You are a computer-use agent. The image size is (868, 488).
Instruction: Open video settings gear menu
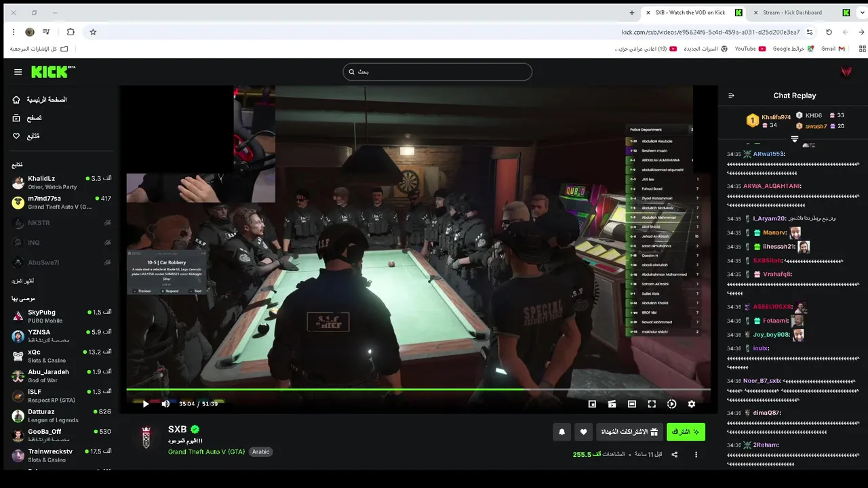pos(692,404)
